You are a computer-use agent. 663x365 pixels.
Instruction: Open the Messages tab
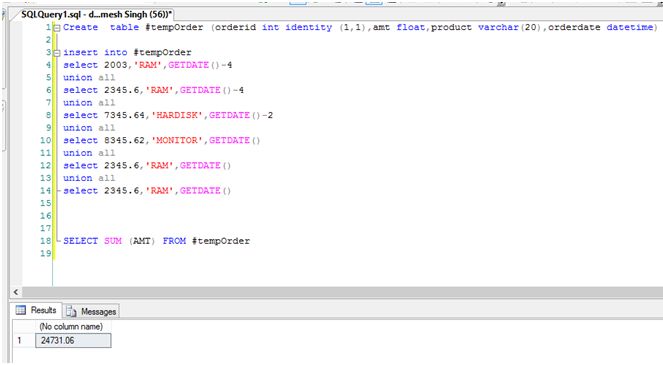pos(91,311)
